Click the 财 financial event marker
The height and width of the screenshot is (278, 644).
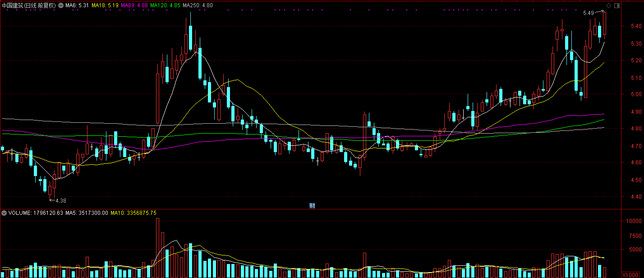pyautogui.click(x=312, y=205)
